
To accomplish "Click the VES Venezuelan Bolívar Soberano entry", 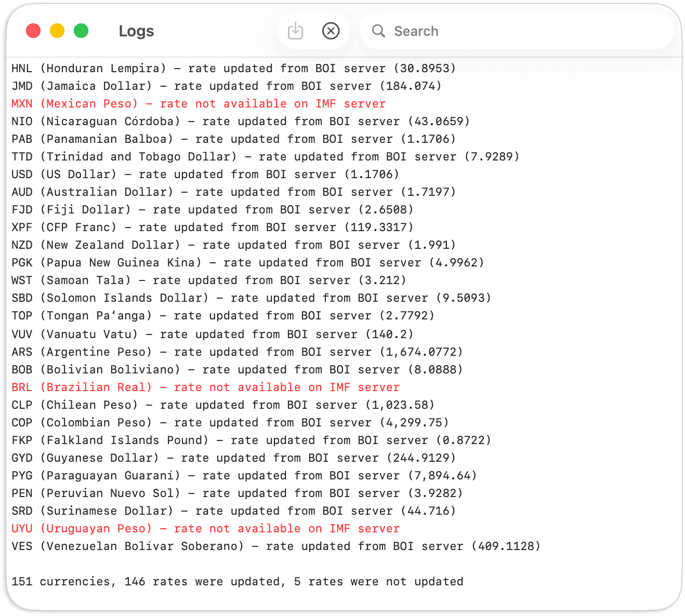I will point(275,546).
